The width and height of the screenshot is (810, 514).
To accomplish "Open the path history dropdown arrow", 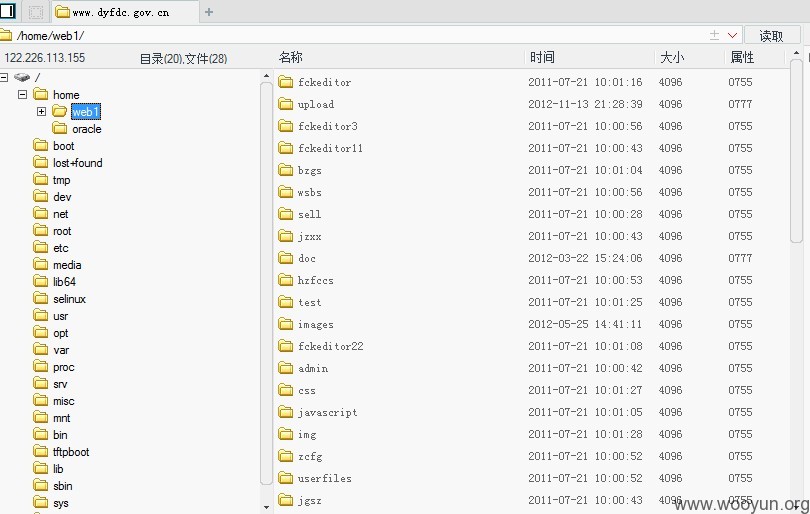I will 732,35.
